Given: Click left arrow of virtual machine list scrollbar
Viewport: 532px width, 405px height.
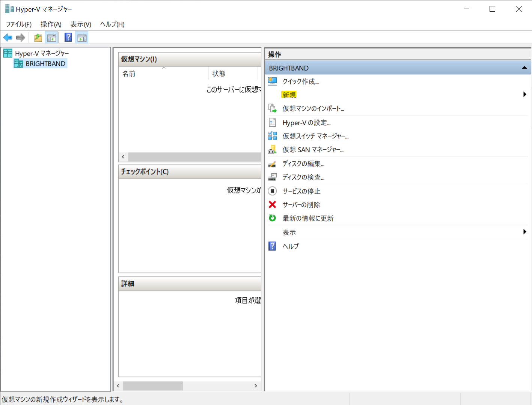Looking at the screenshot, I should (x=123, y=157).
